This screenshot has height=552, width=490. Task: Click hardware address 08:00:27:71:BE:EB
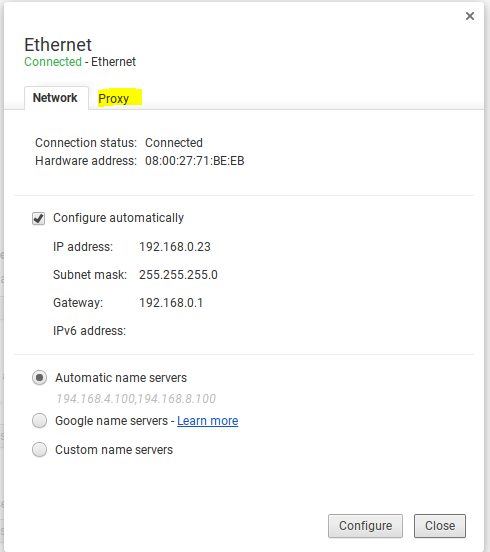195,161
